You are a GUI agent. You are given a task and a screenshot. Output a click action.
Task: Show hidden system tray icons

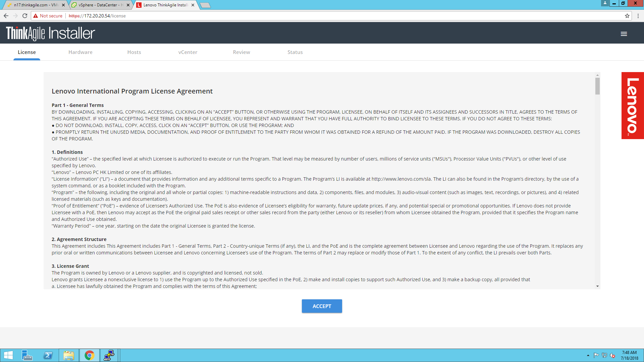pos(588,355)
